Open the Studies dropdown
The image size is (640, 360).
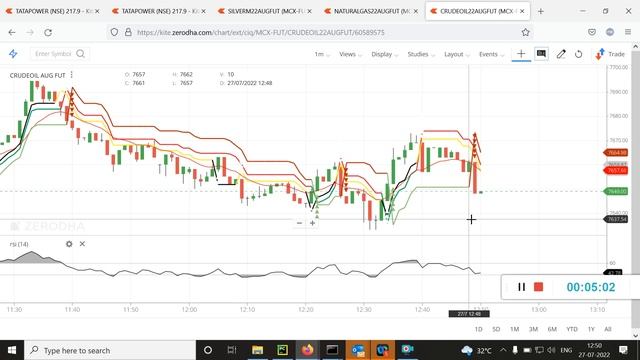(421, 54)
